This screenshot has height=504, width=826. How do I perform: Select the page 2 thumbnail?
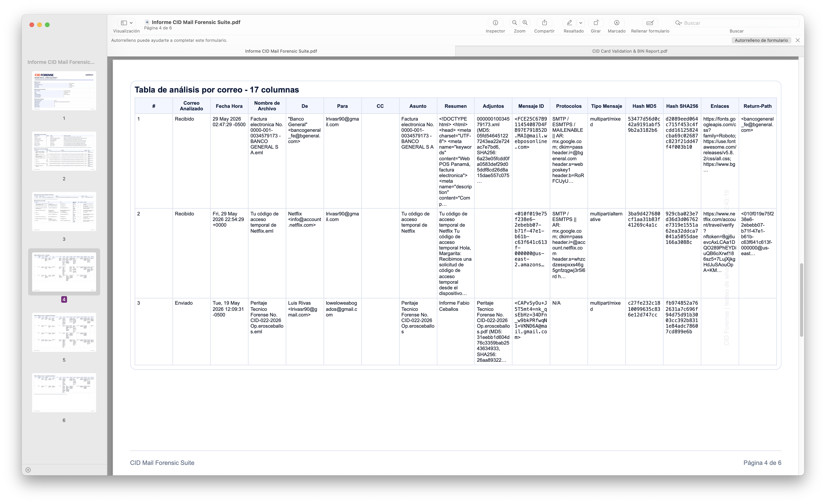(64, 151)
